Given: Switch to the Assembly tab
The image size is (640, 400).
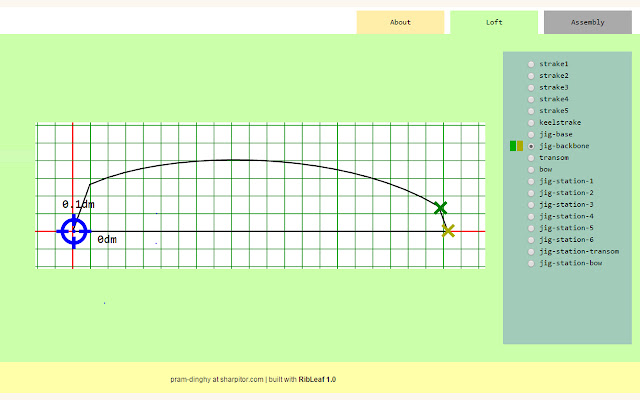Looking at the screenshot, I should (587, 22).
